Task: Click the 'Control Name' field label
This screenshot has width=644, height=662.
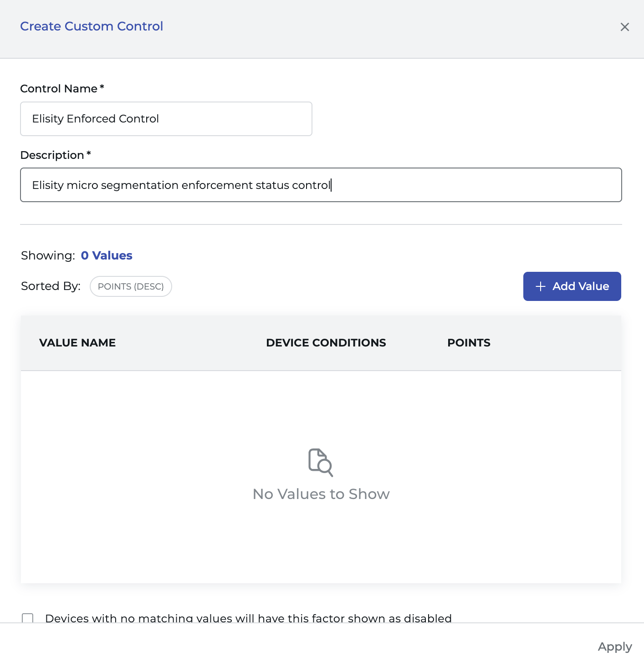Action: pos(59,89)
